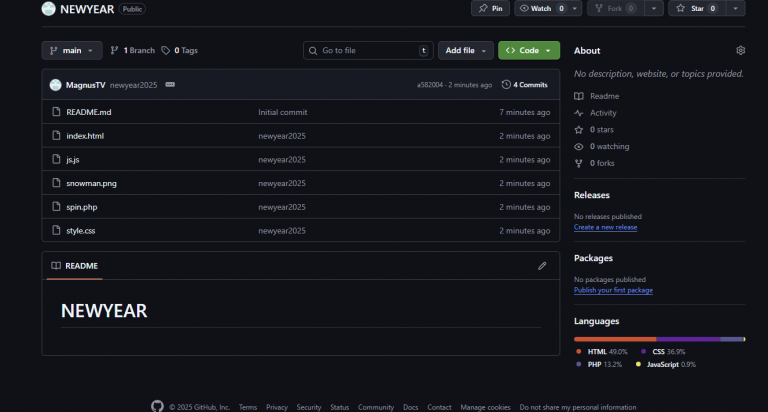The height and width of the screenshot is (412, 768).
Task: Open the style.css file
Action: pyautogui.click(x=81, y=231)
